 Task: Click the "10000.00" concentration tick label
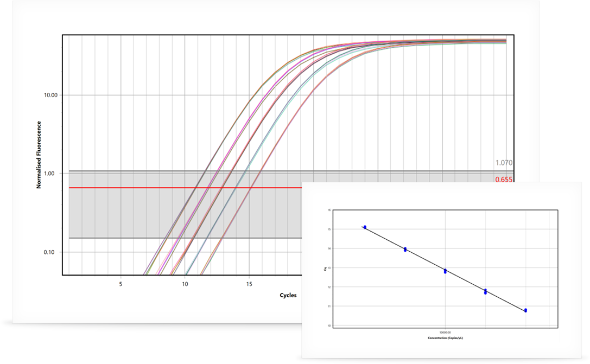click(445, 333)
